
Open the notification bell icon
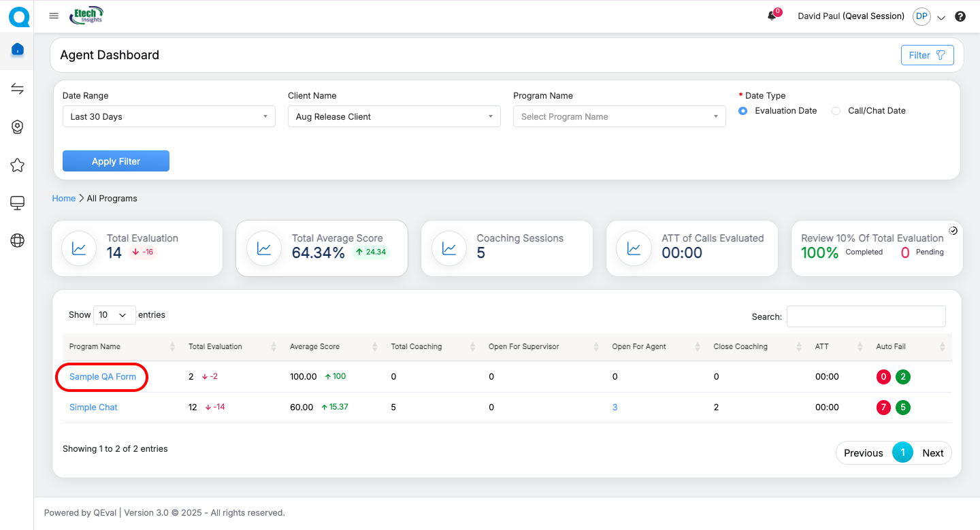(772, 16)
